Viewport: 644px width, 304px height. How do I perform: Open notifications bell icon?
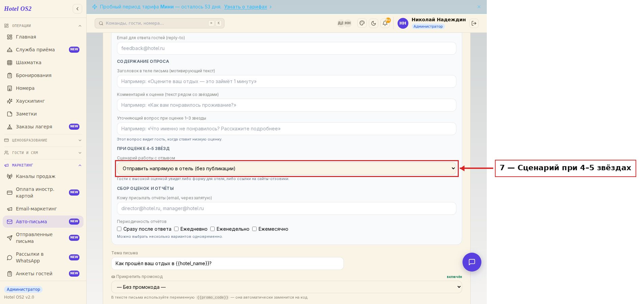(385, 23)
